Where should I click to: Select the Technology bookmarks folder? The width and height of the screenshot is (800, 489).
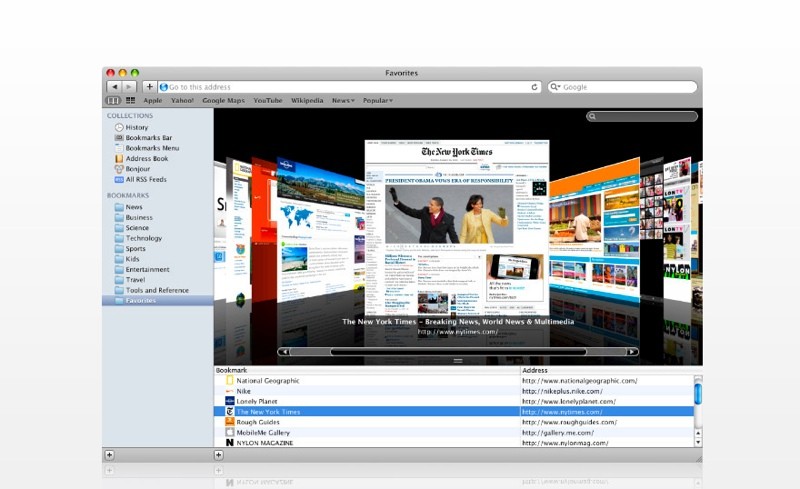(143, 238)
